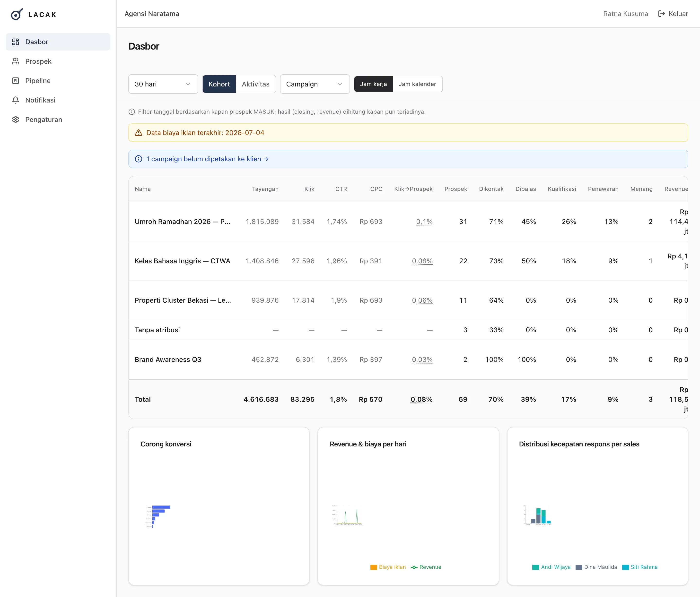Open the Pipeline page

pyautogui.click(x=58, y=81)
